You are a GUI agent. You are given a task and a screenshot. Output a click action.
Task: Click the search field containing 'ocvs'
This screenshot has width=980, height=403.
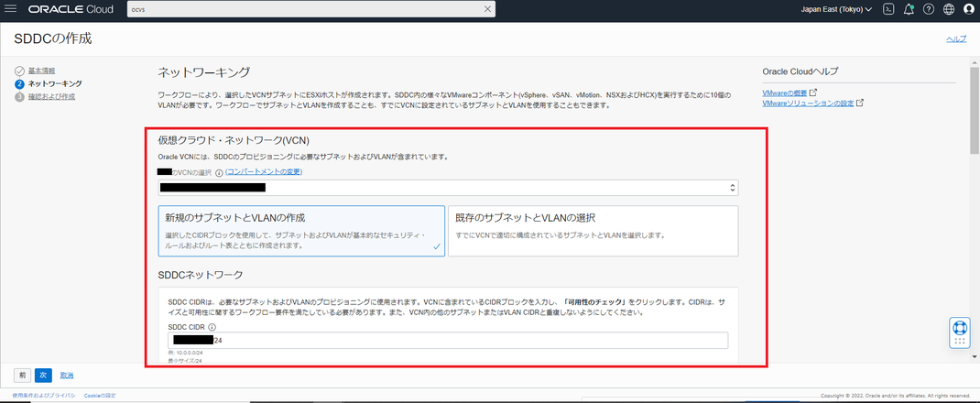point(311,9)
